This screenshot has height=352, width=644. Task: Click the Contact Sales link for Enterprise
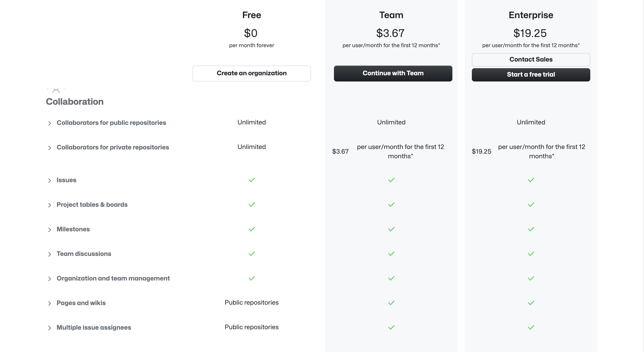(x=531, y=59)
